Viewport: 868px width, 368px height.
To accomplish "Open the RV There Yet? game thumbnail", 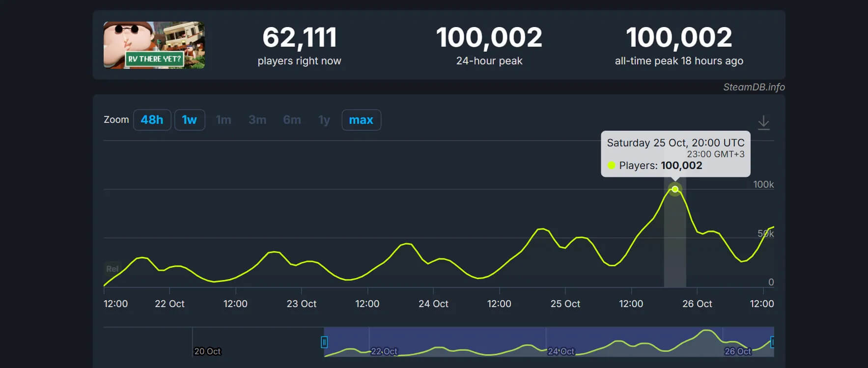I will click(154, 45).
